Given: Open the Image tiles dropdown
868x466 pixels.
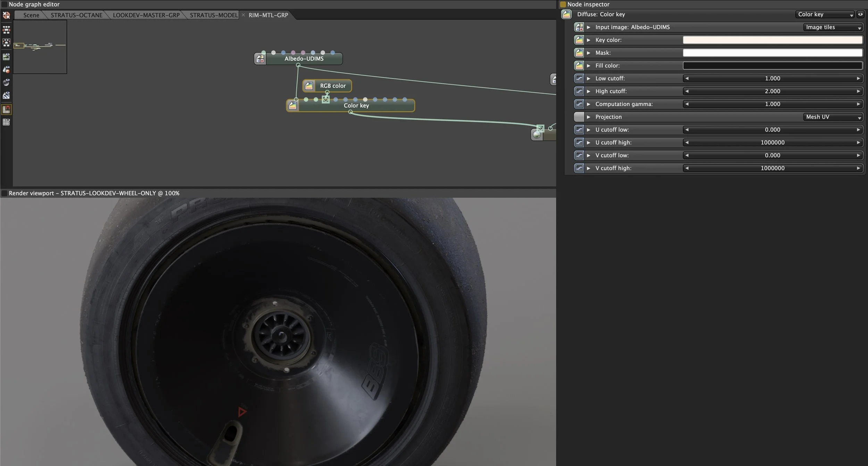Looking at the screenshot, I should coord(833,27).
